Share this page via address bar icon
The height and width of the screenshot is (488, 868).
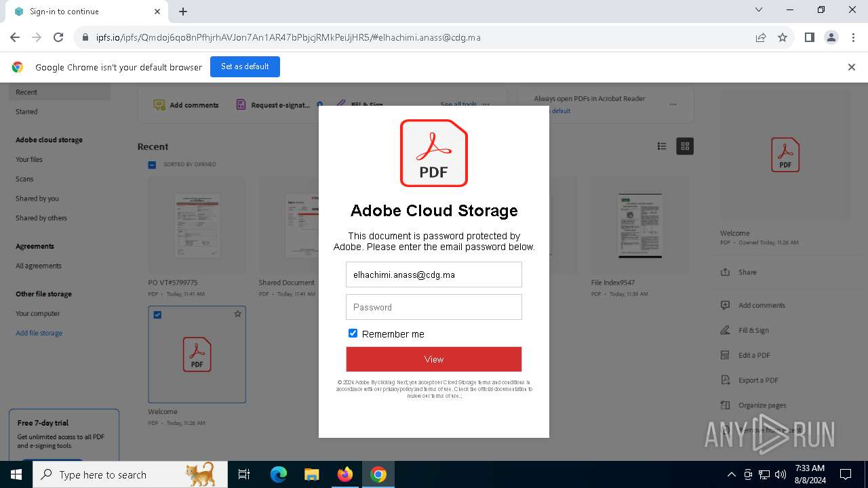761,37
